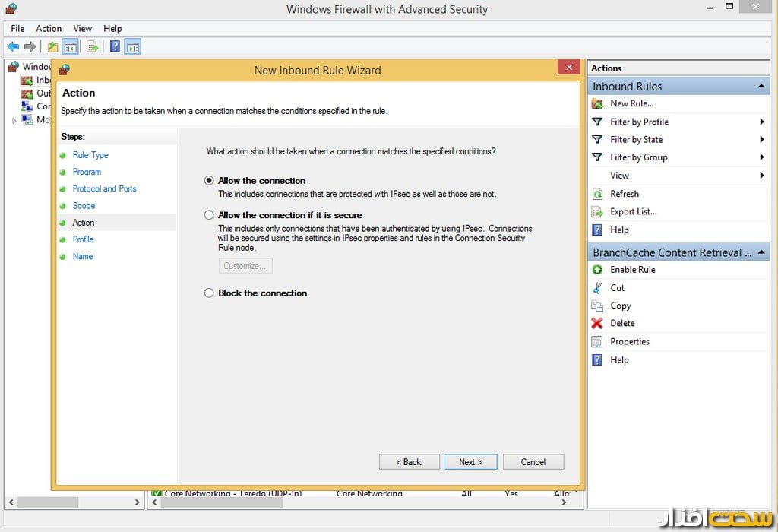Click the Export List toolbar icon
Viewport: 778px width, 532px height.
coord(92,47)
